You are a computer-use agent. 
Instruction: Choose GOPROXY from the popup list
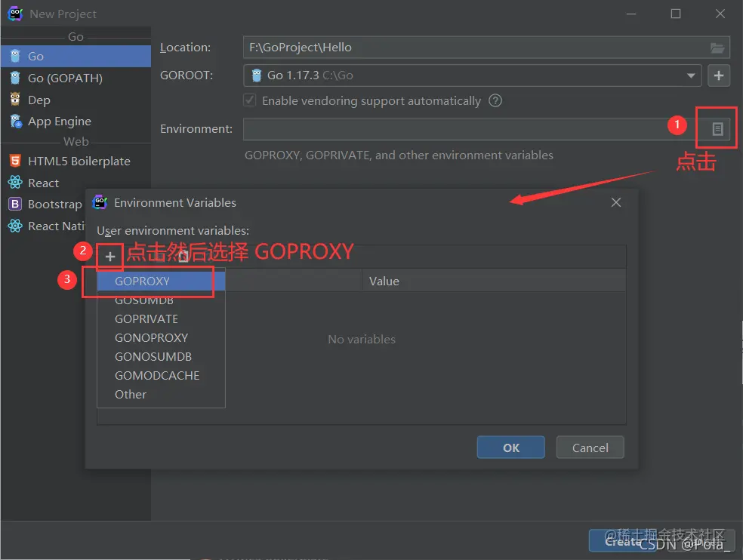point(161,281)
